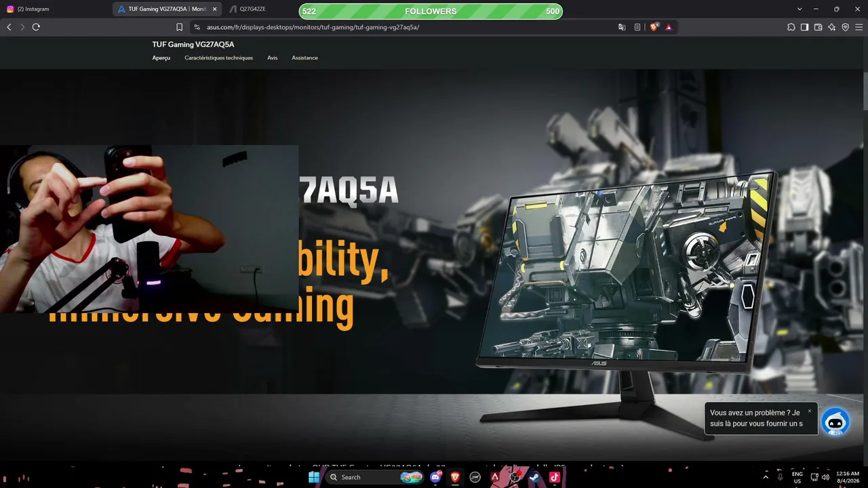The width and height of the screenshot is (868, 488).
Task: Open Caractéristiques techniques section
Action: click(218, 58)
